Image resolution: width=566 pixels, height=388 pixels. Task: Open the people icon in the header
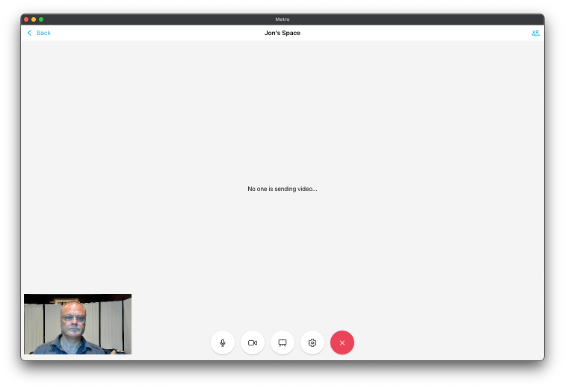(x=535, y=33)
